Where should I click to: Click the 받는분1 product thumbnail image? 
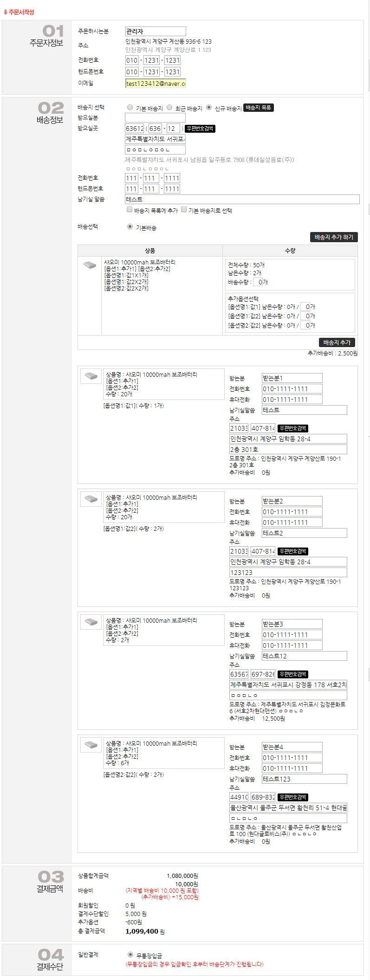tap(91, 376)
